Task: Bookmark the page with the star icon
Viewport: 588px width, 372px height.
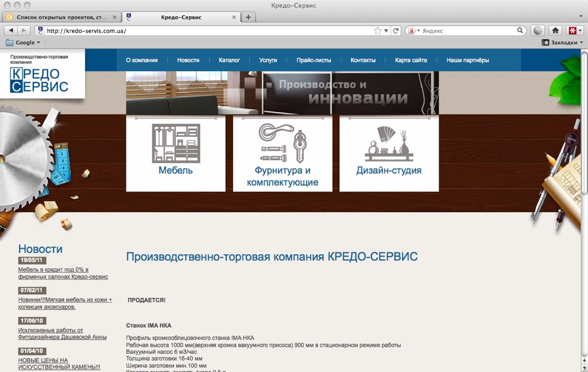Action: pyautogui.click(x=378, y=31)
